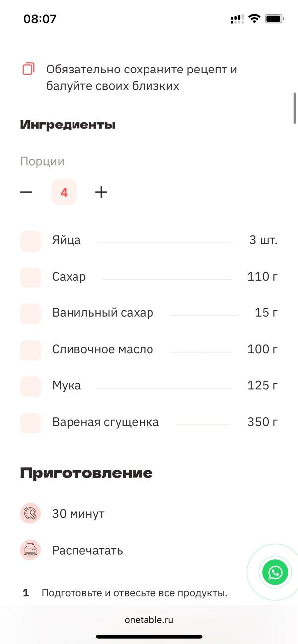The width and height of the screenshot is (298, 644).
Task: Toggle the Мука checkbox
Action: (30, 386)
